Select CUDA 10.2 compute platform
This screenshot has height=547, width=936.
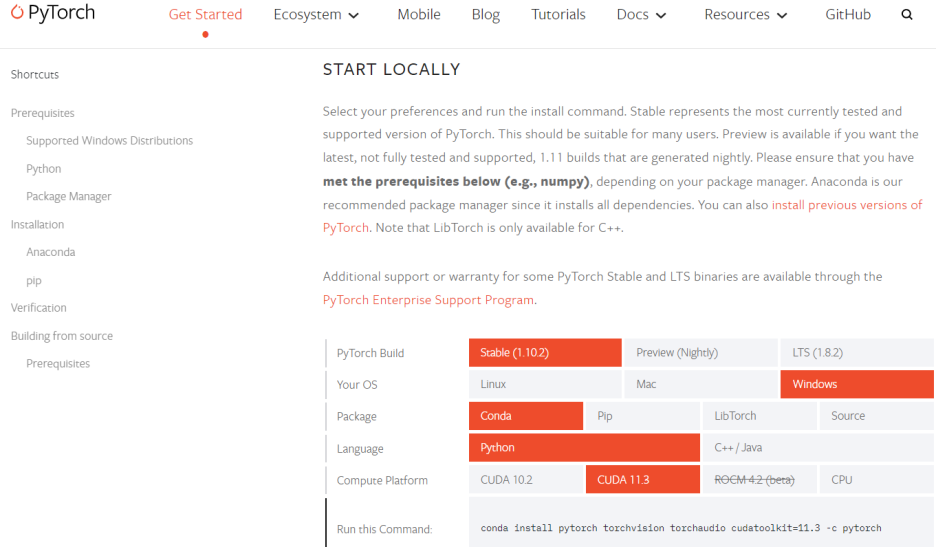526,480
